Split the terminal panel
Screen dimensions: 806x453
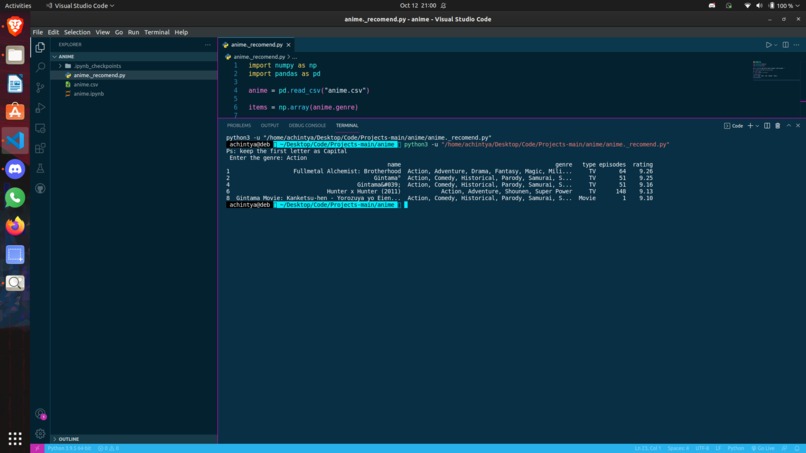tap(766, 125)
